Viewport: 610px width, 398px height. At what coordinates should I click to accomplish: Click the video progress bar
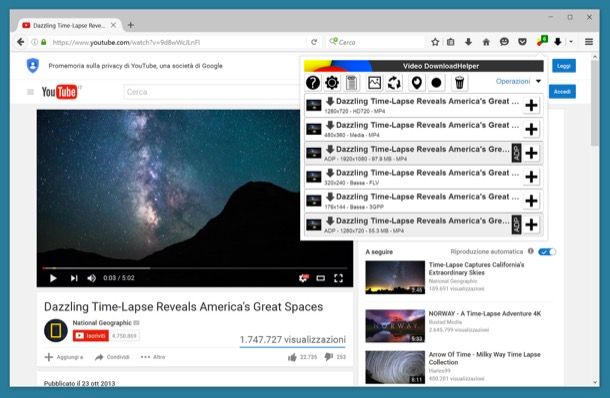(x=195, y=268)
